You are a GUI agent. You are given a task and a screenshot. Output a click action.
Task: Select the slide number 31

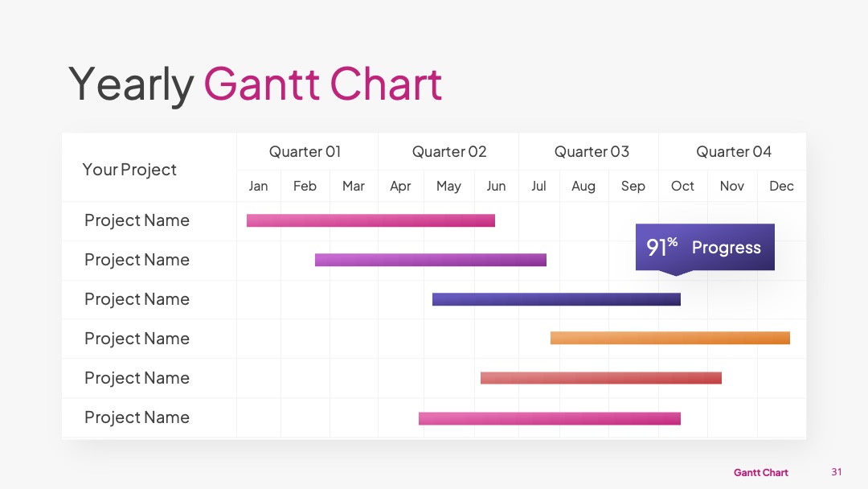coord(837,472)
